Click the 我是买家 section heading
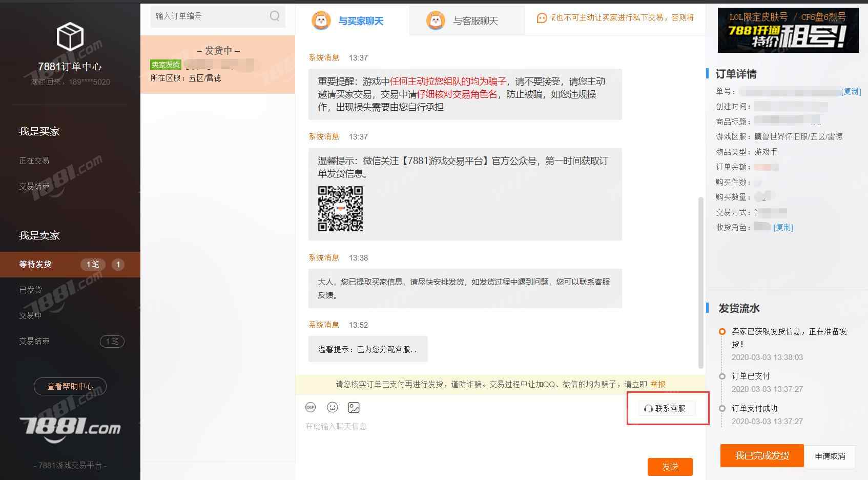The image size is (868, 480). [39, 131]
